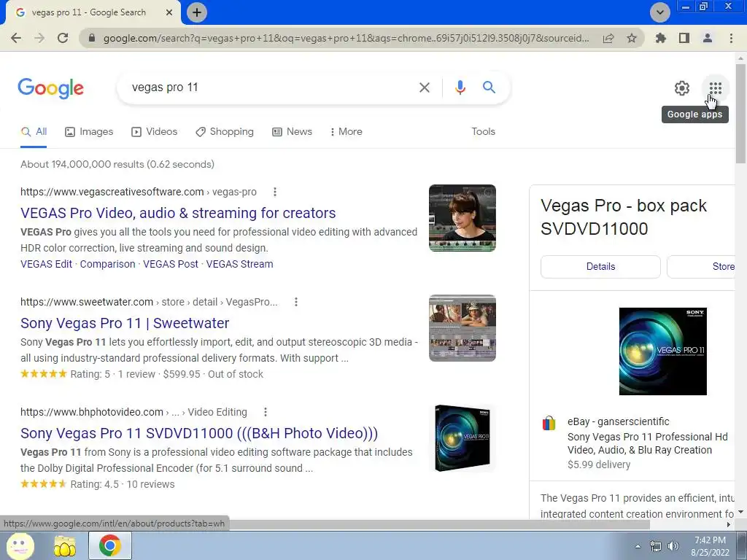This screenshot has width=747, height=560.
Task: Switch to the News tab
Action: pos(292,132)
